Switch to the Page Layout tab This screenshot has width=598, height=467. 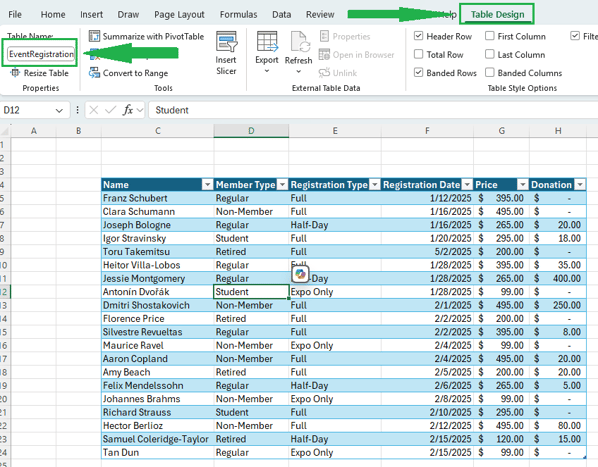pos(179,14)
